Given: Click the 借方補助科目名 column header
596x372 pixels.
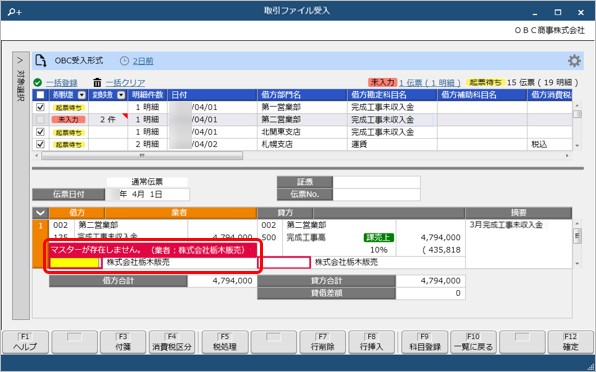Looking at the screenshot, I should coord(482,95).
